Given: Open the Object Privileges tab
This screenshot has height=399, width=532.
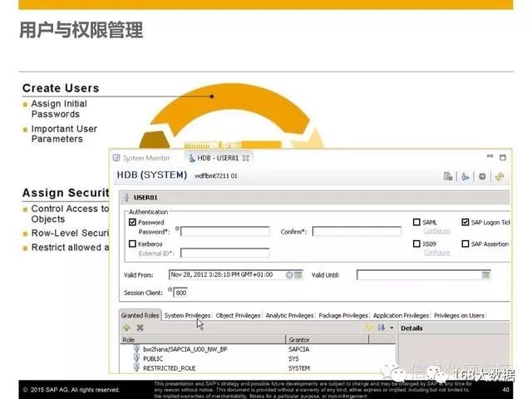Looking at the screenshot, I should click(238, 316).
